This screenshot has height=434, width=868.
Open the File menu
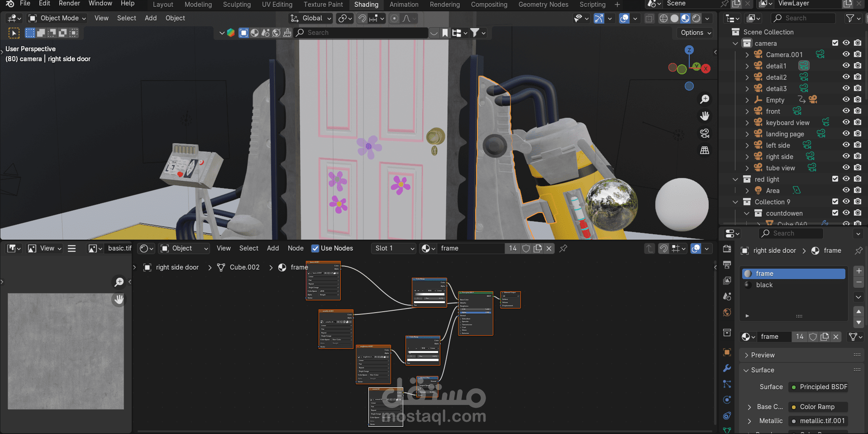tap(25, 4)
